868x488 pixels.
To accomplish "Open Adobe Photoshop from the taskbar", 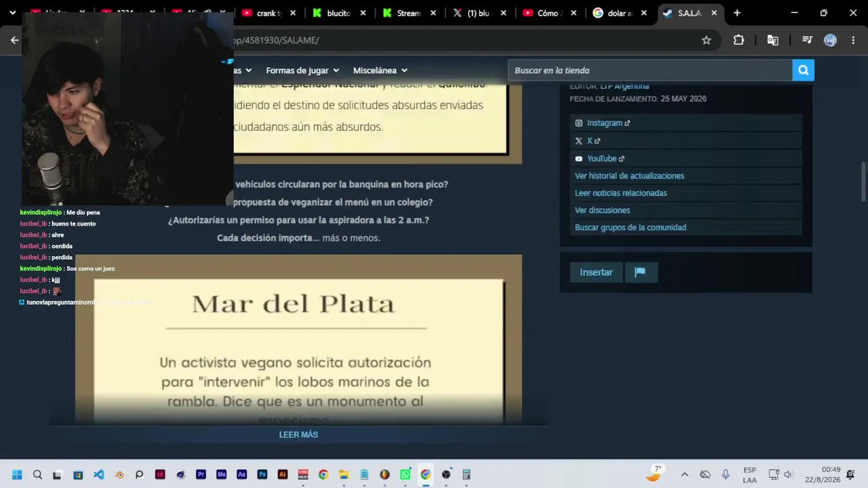I will click(x=262, y=474).
